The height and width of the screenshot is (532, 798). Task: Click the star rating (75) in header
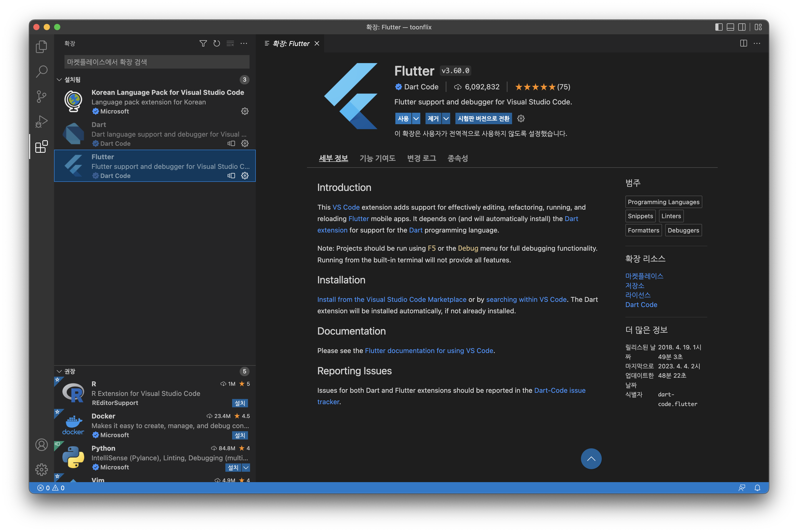point(542,87)
